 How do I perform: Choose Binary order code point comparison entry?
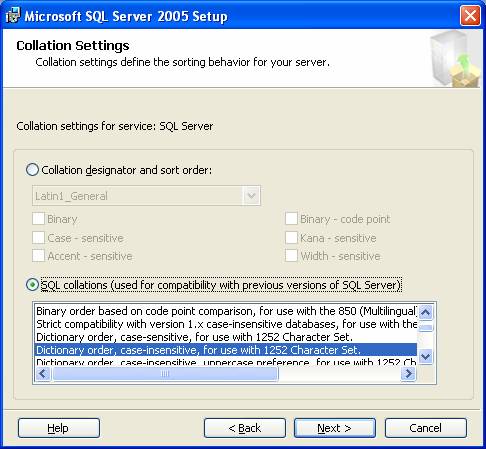coord(226,311)
